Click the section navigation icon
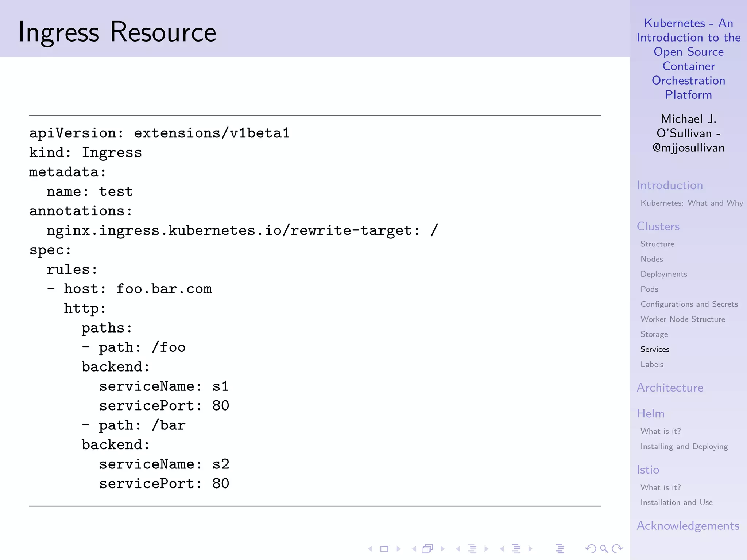 point(516,549)
